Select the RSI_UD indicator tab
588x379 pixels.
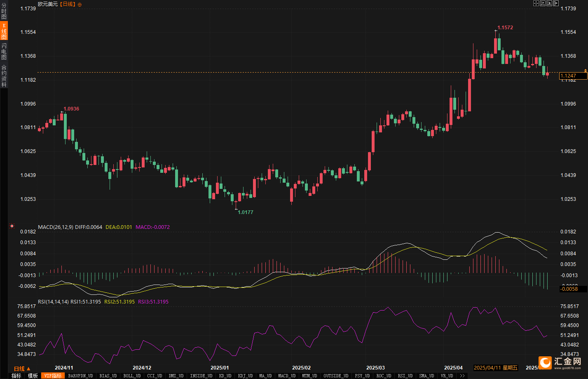tap(405, 376)
